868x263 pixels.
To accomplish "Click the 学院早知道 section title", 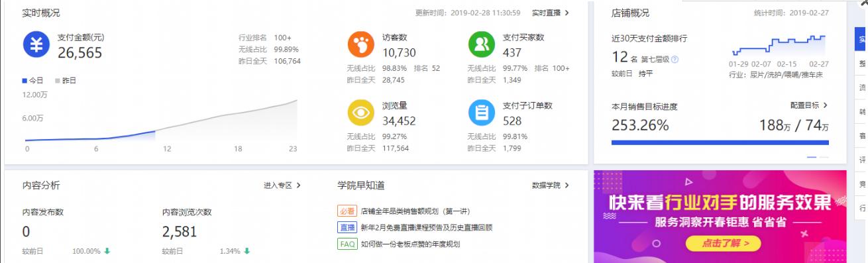I will point(361,185).
